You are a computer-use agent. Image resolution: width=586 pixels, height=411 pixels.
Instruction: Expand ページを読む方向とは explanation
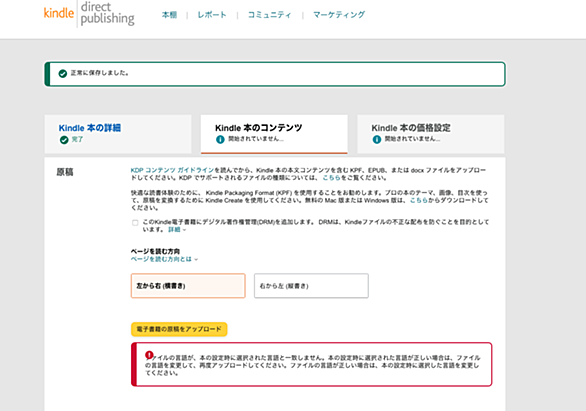pos(164,259)
